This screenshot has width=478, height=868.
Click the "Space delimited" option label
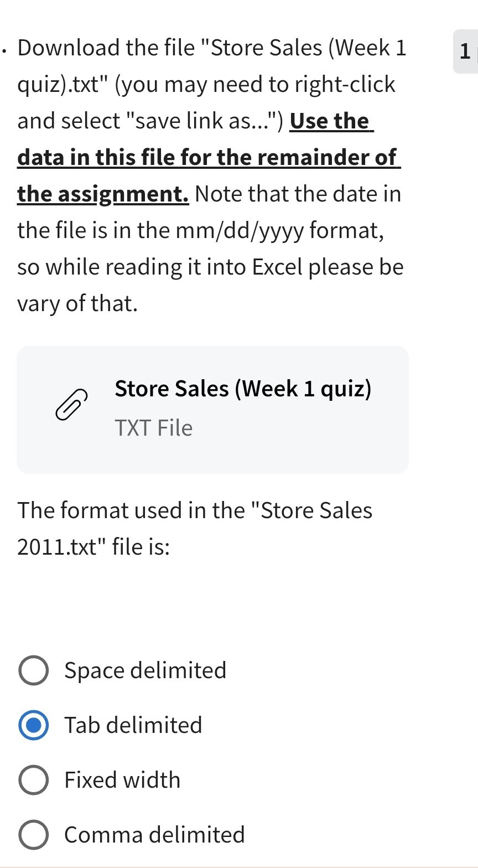(146, 670)
